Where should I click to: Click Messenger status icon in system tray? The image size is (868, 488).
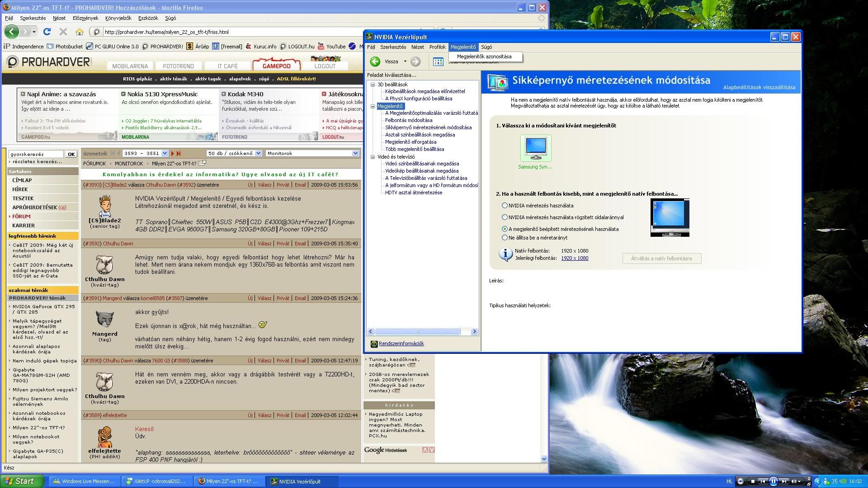(x=827, y=481)
